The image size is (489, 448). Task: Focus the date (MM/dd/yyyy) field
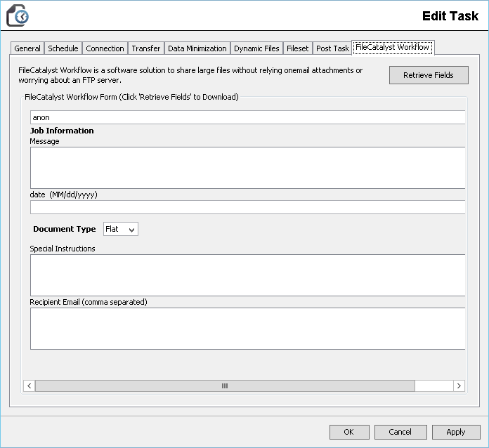pos(247,207)
